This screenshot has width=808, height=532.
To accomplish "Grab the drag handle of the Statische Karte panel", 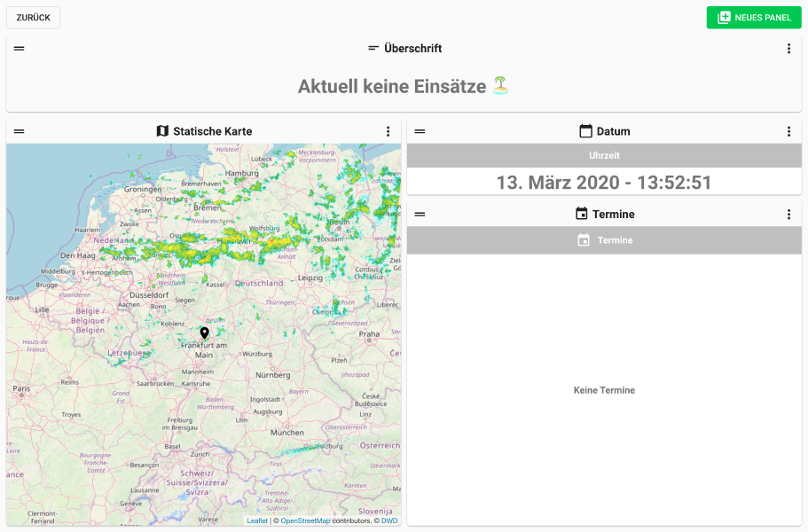I will coord(19,130).
